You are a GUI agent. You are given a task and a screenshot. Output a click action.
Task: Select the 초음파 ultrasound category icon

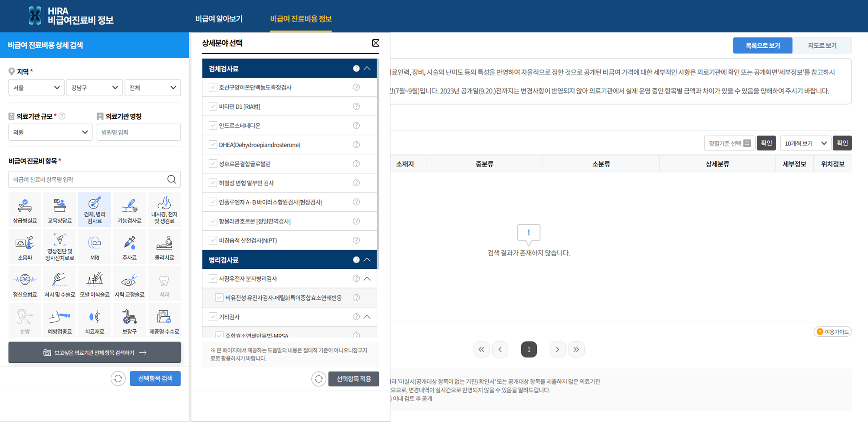coord(25,246)
